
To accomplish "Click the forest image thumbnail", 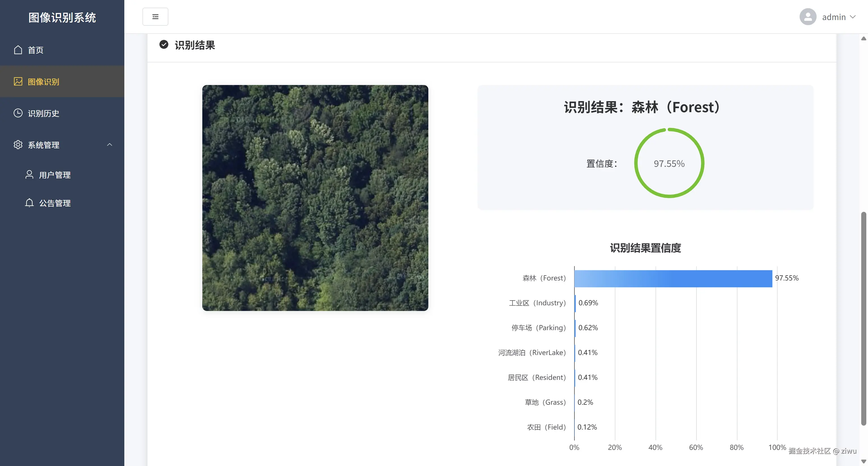I will [315, 198].
